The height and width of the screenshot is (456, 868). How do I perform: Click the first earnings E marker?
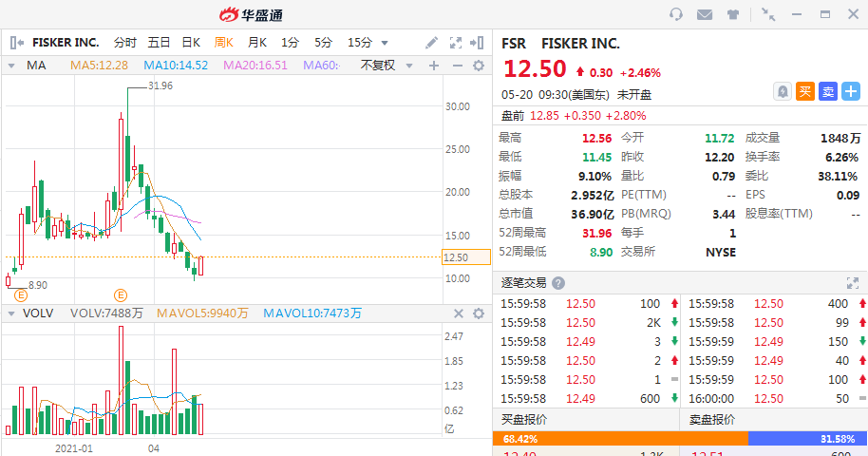click(x=21, y=295)
